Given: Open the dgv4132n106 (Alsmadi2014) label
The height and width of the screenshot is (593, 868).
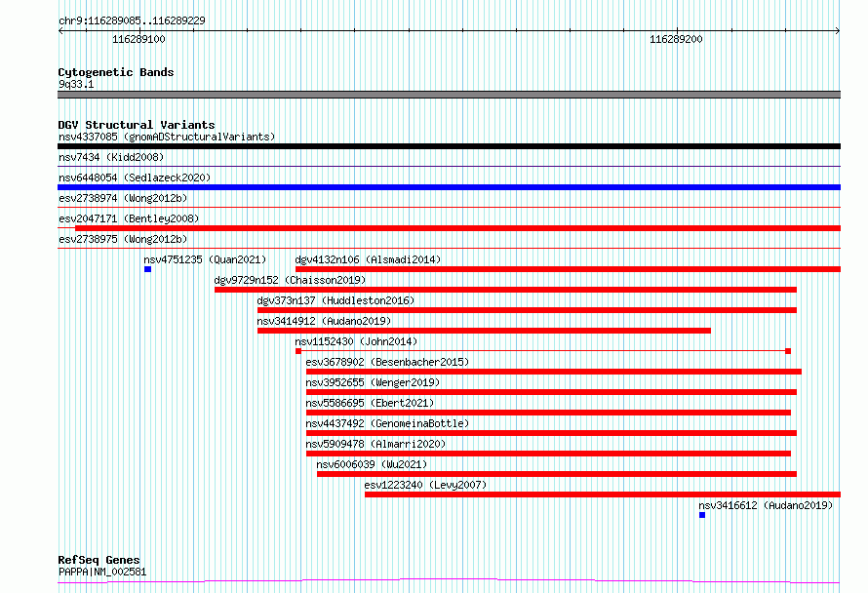Looking at the screenshot, I should (368, 259).
